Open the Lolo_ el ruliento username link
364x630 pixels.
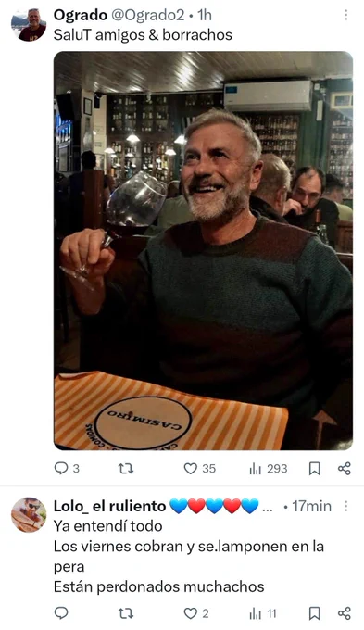[109, 506]
